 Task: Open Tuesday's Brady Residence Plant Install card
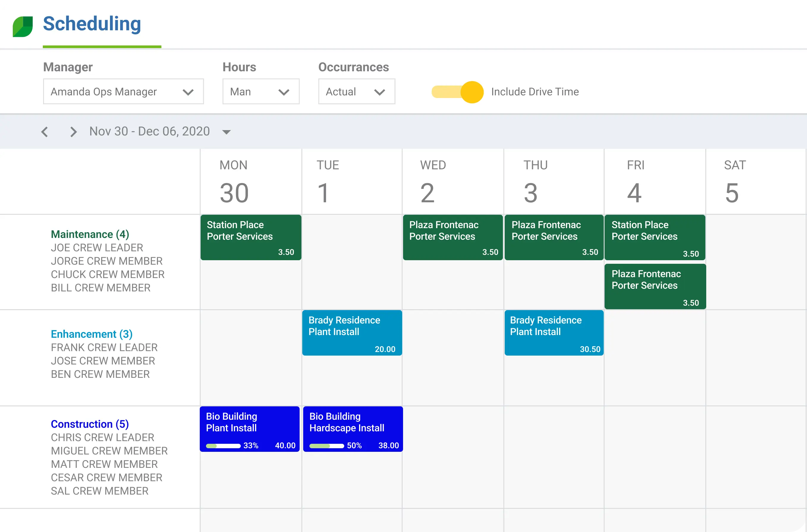coord(352,332)
